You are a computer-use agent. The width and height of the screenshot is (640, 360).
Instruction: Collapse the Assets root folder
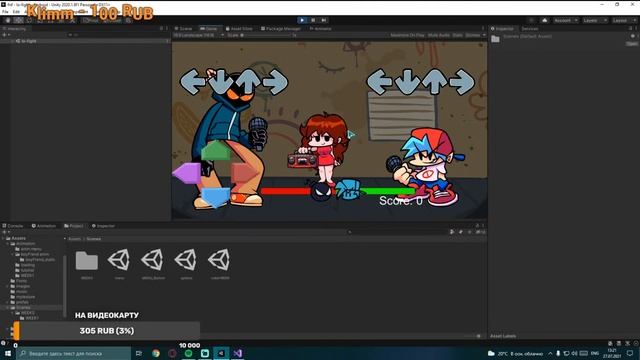pos(4,238)
